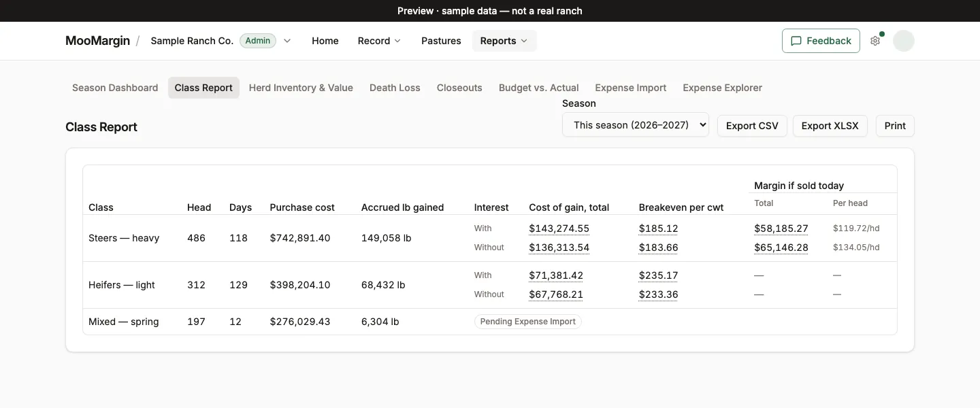Click the $233.36 breakeven value

click(658, 294)
